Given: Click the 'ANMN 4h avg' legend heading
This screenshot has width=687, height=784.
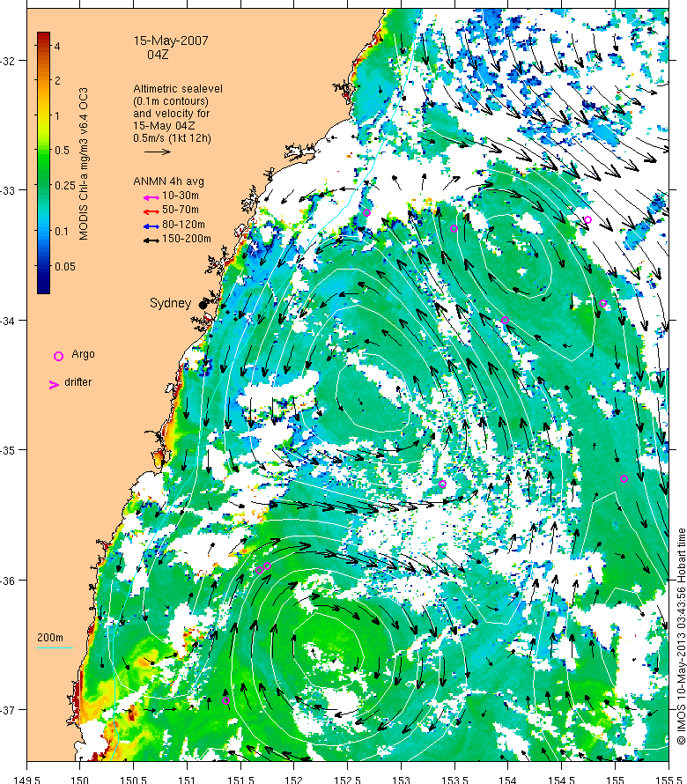Looking at the screenshot, I should pyautogui.click(x=168, y=181).
